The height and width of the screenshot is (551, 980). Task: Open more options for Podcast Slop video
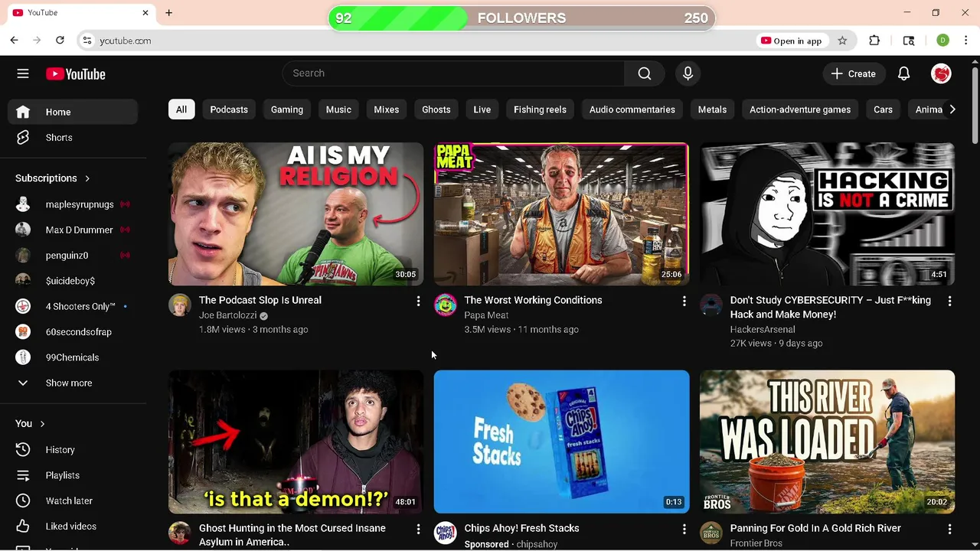(418, 302)
